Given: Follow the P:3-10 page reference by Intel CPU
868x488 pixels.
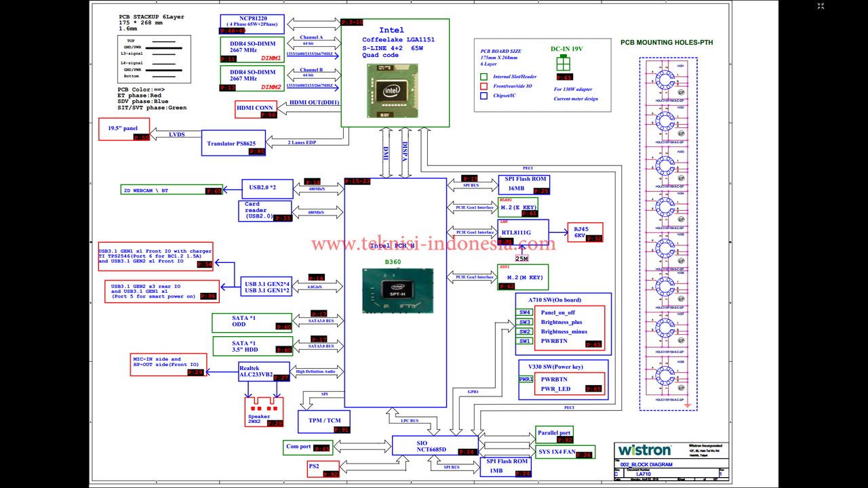Looking at the screenshot, I should 351,22.
